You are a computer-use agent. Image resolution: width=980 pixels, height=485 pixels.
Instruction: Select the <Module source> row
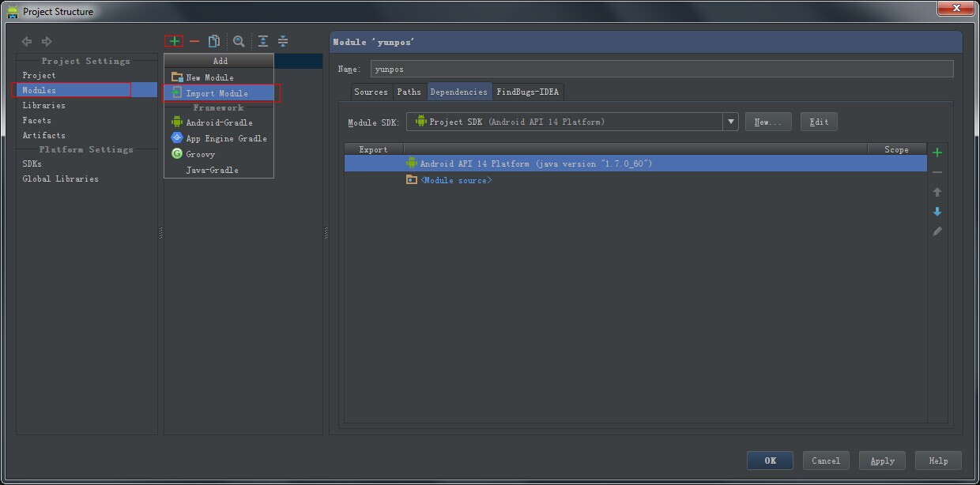(635, 180)
